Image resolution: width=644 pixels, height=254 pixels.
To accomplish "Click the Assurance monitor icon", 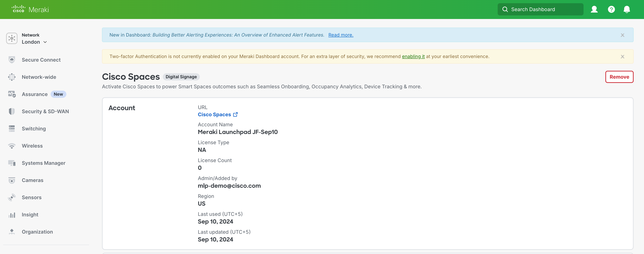I will (x=12, y=94).
